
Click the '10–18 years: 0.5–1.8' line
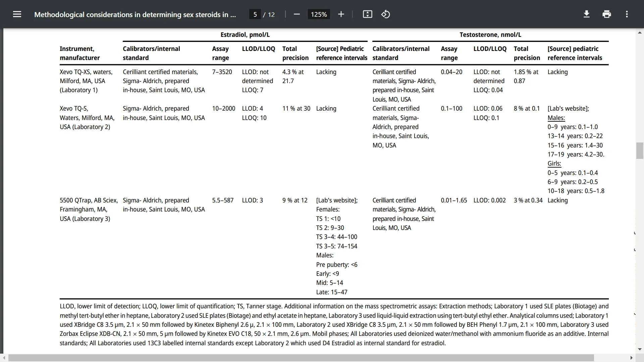(576, 191)
